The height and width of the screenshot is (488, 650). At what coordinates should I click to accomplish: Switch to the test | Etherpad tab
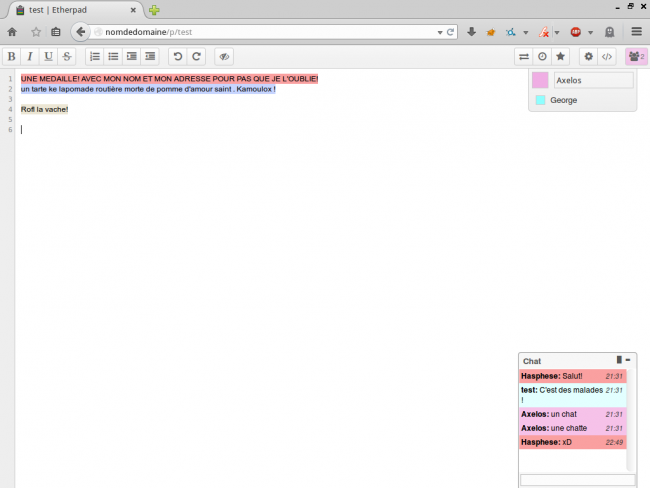70,10
